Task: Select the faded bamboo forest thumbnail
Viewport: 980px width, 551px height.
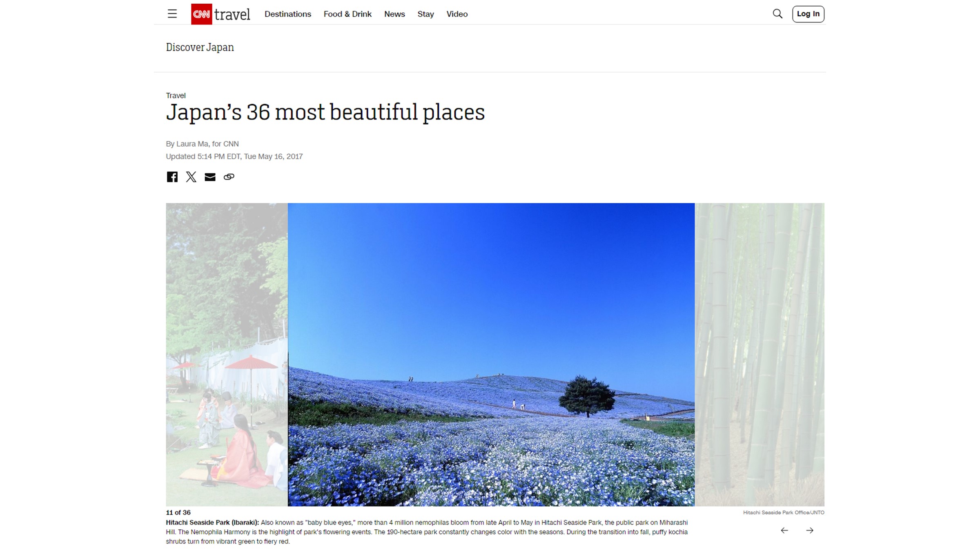Action: pyautogui.click(x=759, y=354)
